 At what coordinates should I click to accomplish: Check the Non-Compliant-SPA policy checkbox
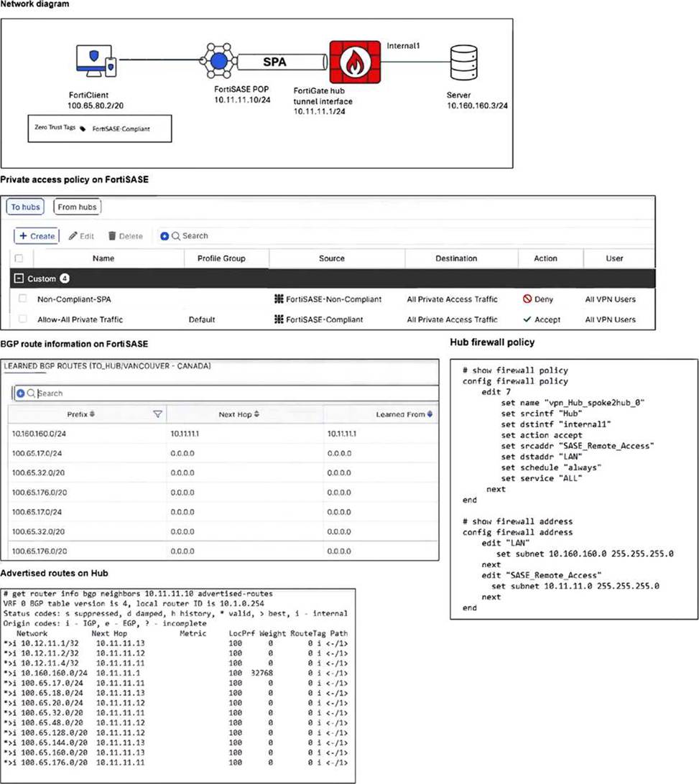(23, 299)
